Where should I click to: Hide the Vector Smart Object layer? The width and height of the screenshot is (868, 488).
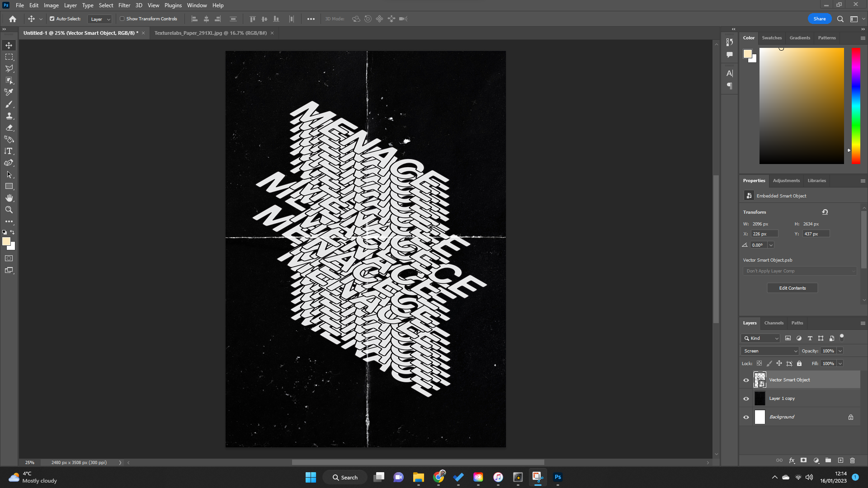pos(746,380)
